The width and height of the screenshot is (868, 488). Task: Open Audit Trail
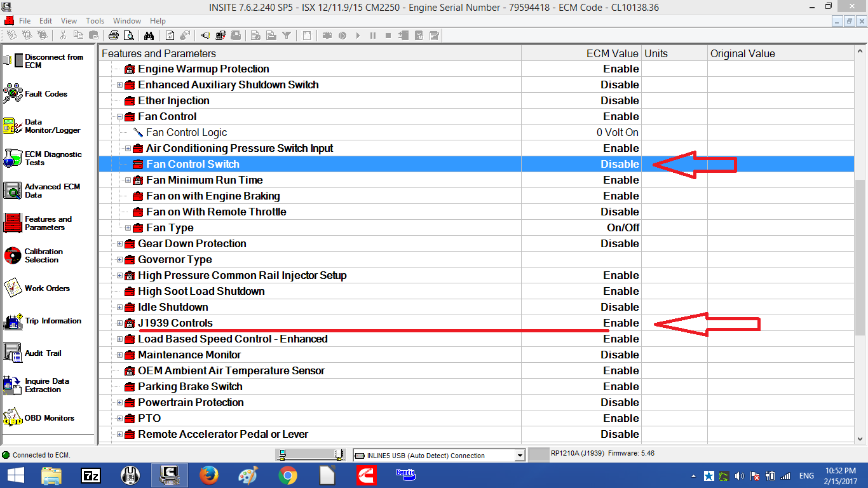click(33, 353)
